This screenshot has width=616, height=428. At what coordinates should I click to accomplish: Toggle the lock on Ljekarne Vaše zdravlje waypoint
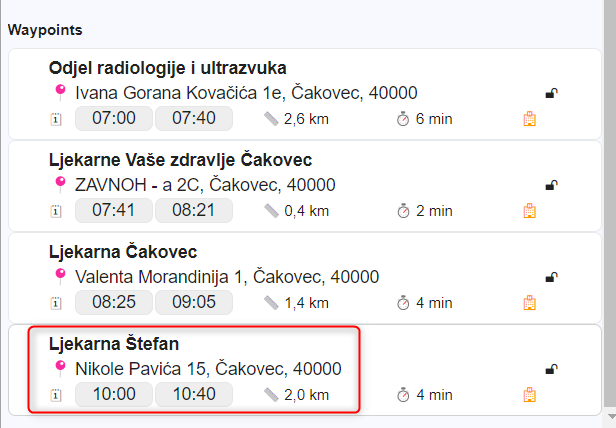pos(551,186)
